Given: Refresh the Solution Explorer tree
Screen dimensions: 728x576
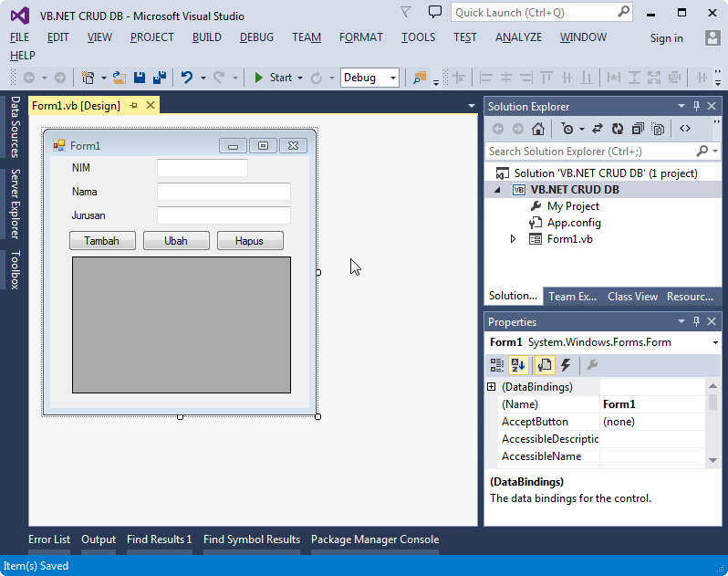Looking at the screenshot, I should tap(618, 129).
